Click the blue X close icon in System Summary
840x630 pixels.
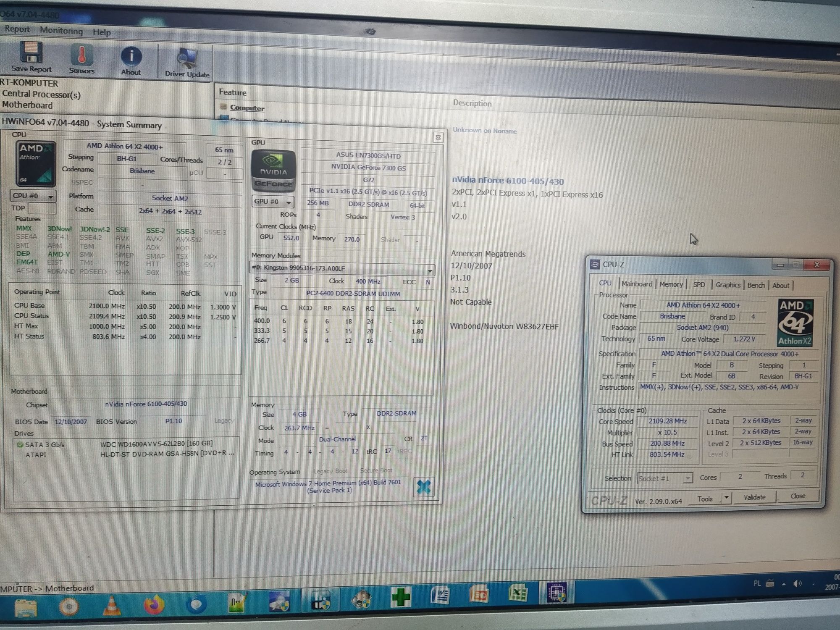point(423,487)
